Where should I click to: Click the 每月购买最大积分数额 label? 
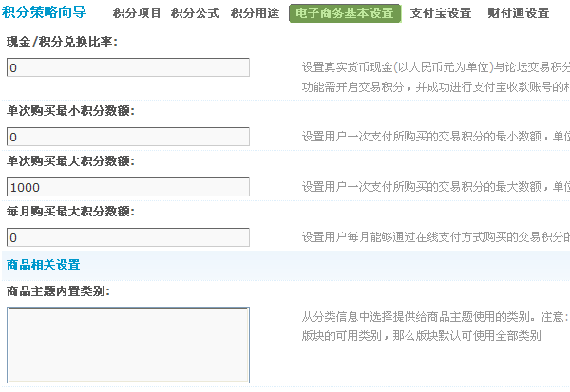(70, 211)
